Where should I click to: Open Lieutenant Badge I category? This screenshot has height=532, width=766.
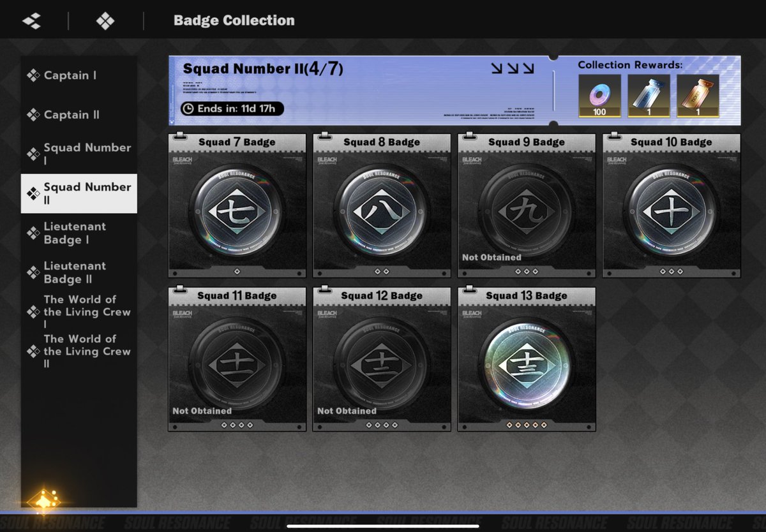click(79, 233)
